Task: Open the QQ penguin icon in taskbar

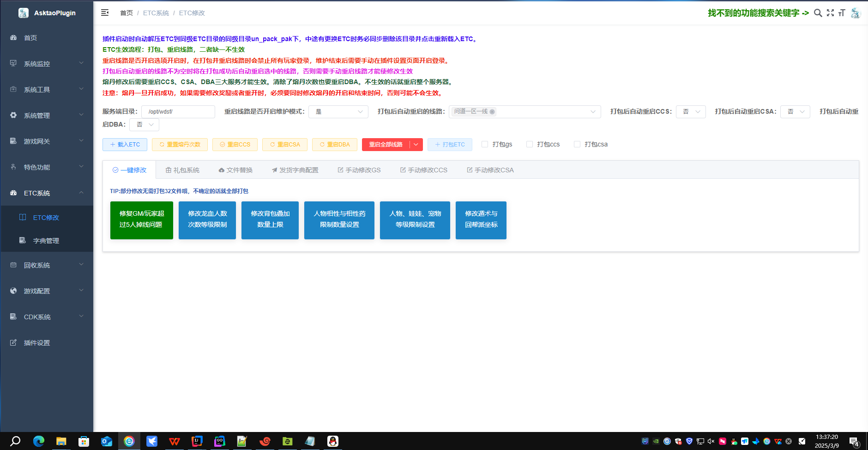Action: pos(333,441)
